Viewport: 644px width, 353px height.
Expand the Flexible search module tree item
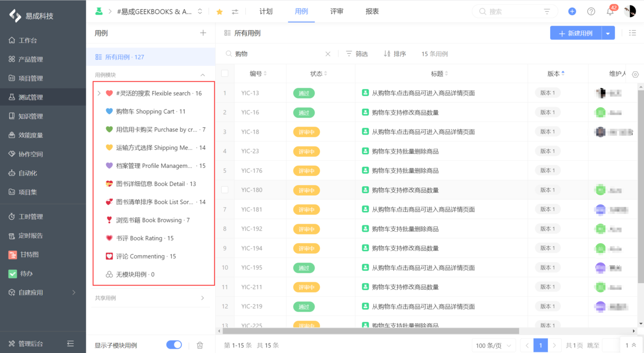click(98, 92)
